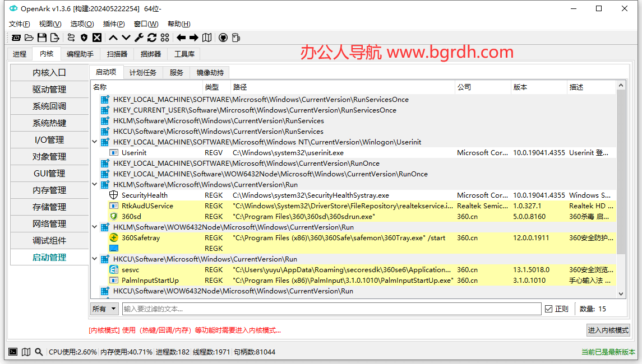Click the refresh arrows toolbar icon
The image size is (642, 364).
pyautogui.click(x=152, y=38)
